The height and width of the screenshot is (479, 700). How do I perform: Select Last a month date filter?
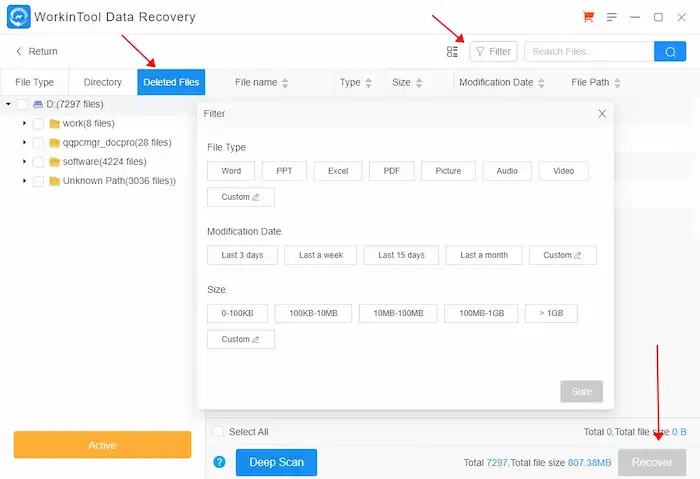point(483,255)
